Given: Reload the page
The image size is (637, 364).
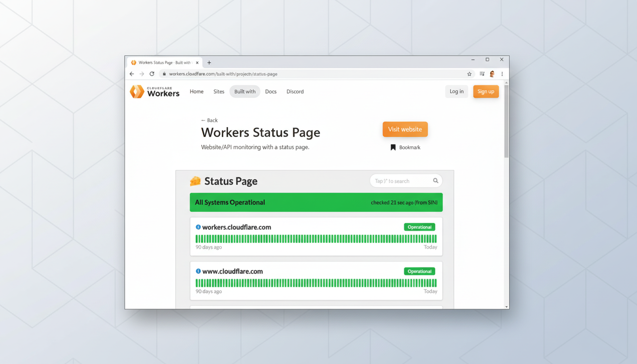Looking at the screenshot, I should [152, 74].
